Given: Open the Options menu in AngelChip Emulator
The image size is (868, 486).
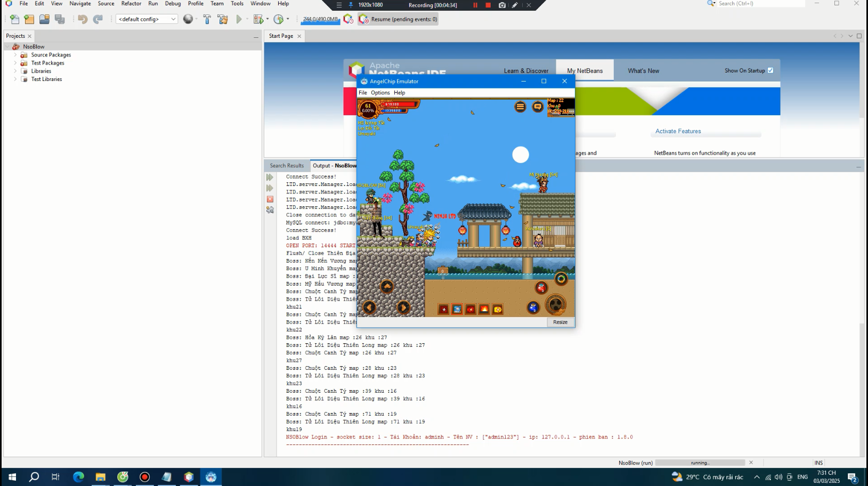Looking at the screenshot, I should point(380,93).
